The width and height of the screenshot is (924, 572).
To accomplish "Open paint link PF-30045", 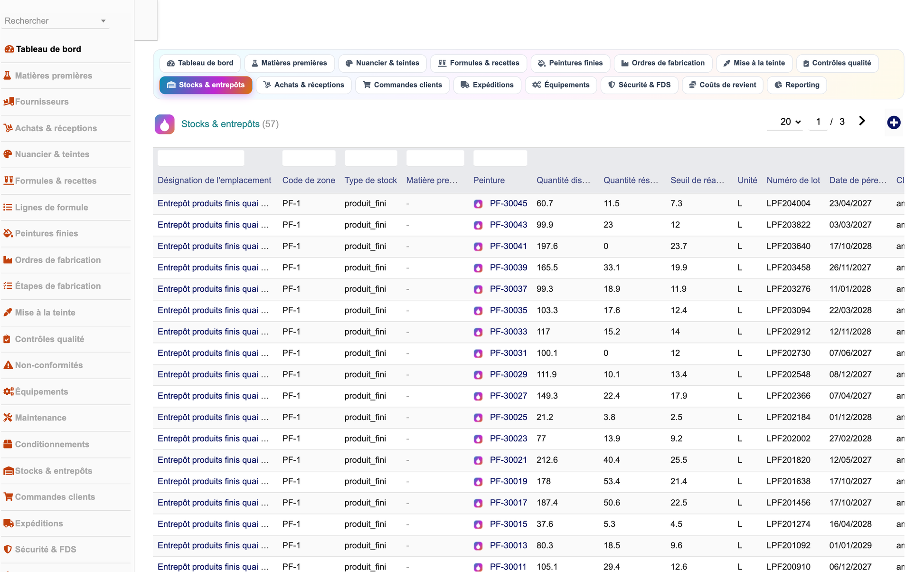I will 509,203.
